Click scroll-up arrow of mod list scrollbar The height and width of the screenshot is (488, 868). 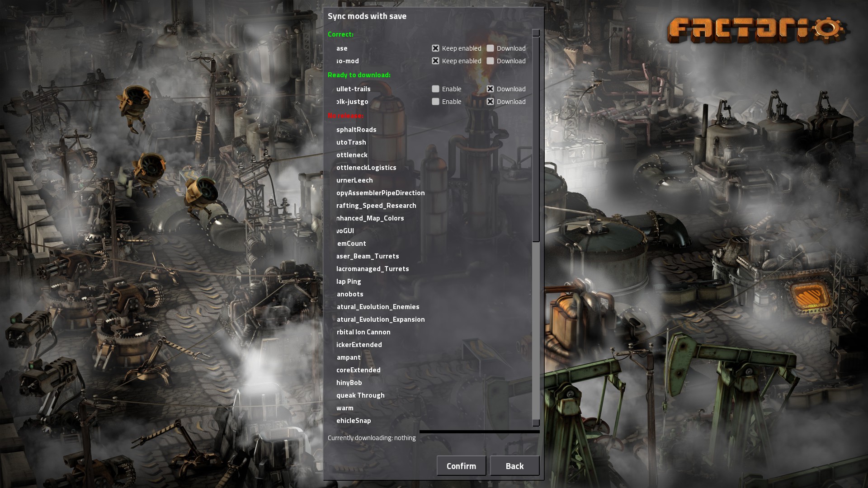536,33
